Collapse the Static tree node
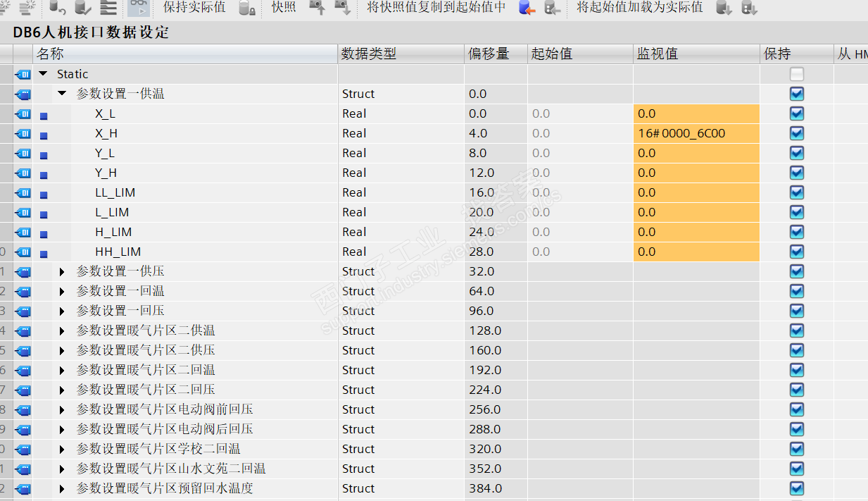 43,74
